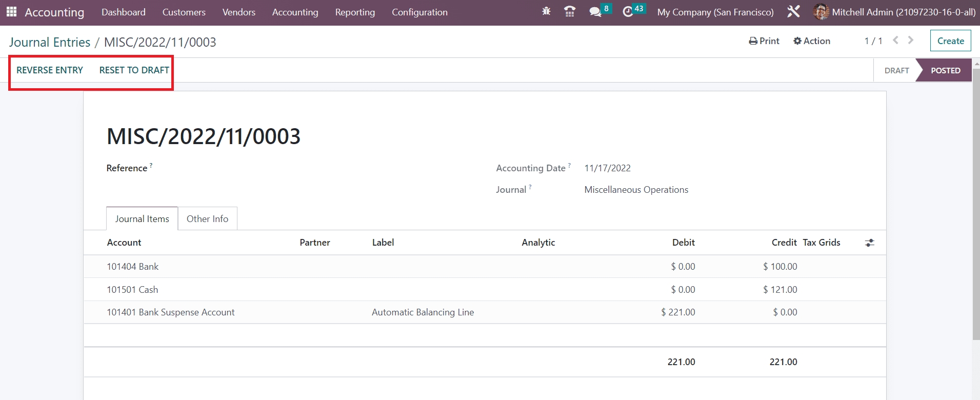Open the VoIP phone icon
980x400 pixels.
coord(569,11)
